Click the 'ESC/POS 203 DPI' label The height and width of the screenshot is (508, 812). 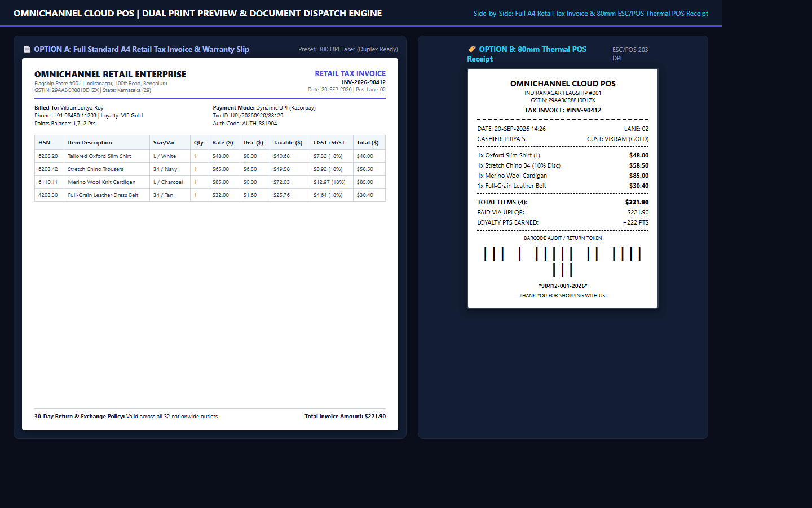(x=630, y=54)
